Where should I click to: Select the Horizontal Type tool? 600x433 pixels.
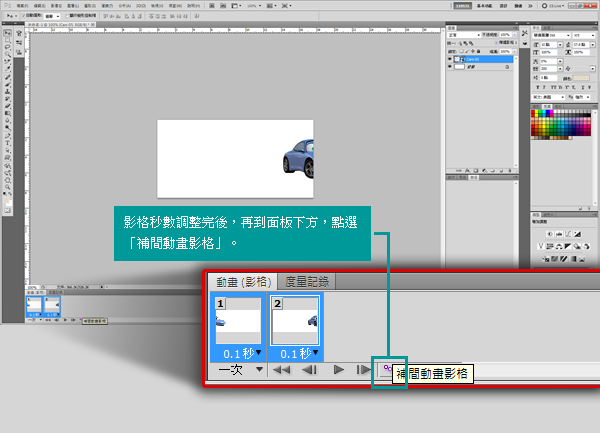click(x=7, y=143)
